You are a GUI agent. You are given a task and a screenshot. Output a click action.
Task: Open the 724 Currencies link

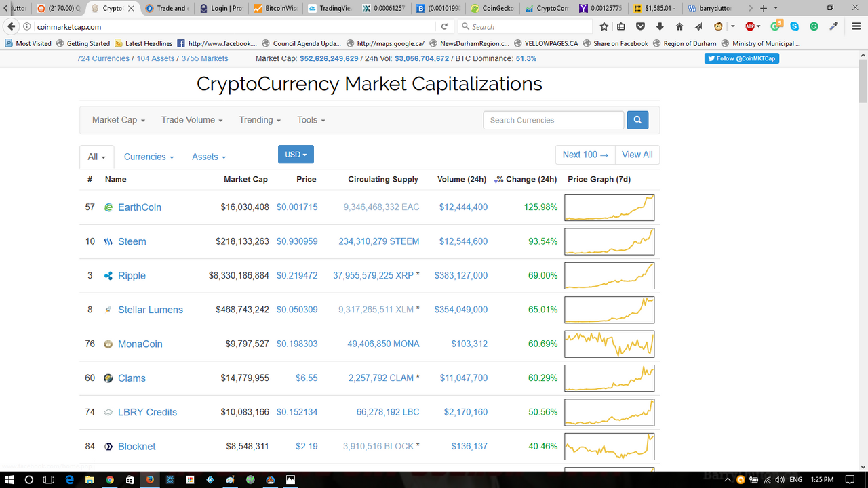pyautogui.click(x=103, y=58)
